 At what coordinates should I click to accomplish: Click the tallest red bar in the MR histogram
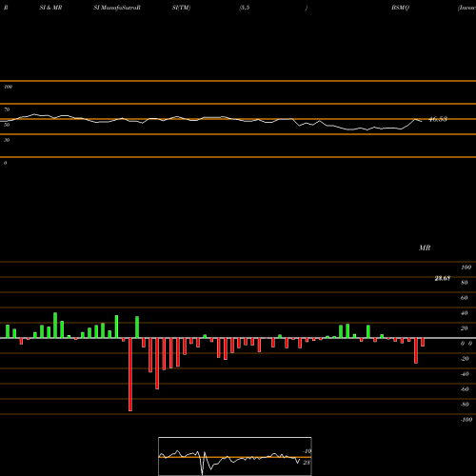130,374
